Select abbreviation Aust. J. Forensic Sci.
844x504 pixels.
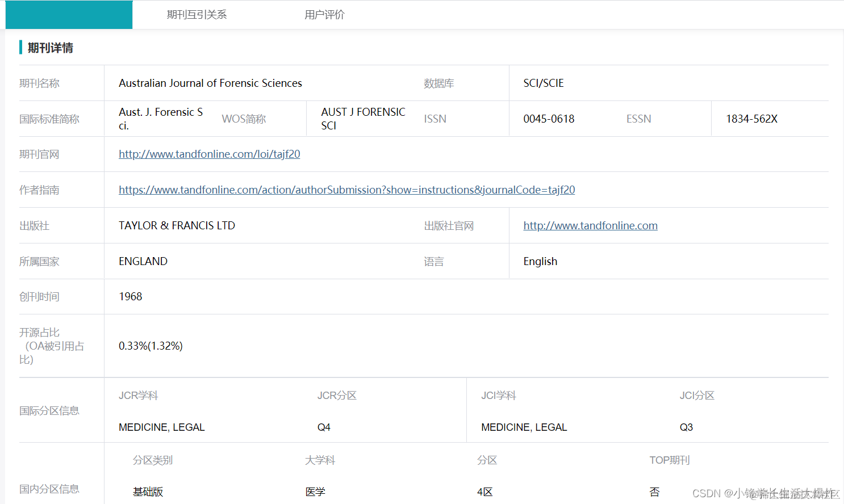point(161,119)
